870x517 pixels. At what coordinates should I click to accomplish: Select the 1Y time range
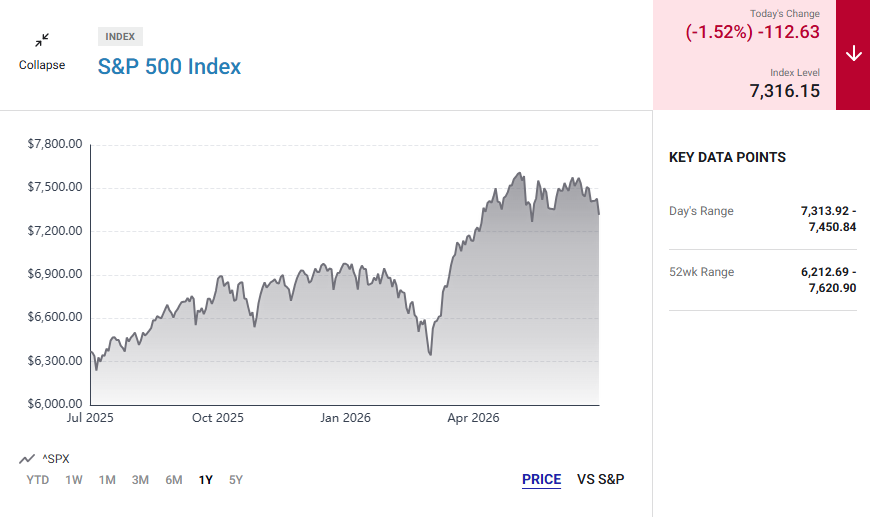(206, 480)
